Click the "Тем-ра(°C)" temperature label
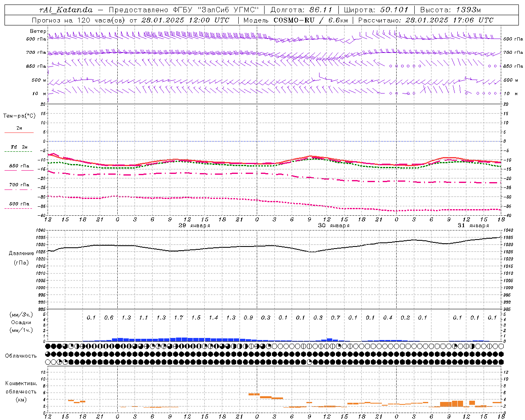525x420 pixels. click(19, 116)
